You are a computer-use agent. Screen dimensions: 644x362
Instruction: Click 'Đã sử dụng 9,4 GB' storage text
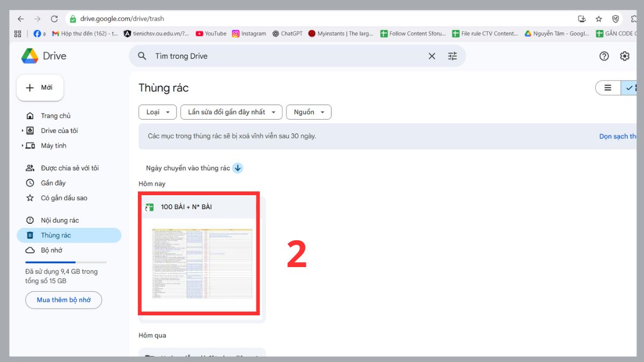click(x=61, y=276)
